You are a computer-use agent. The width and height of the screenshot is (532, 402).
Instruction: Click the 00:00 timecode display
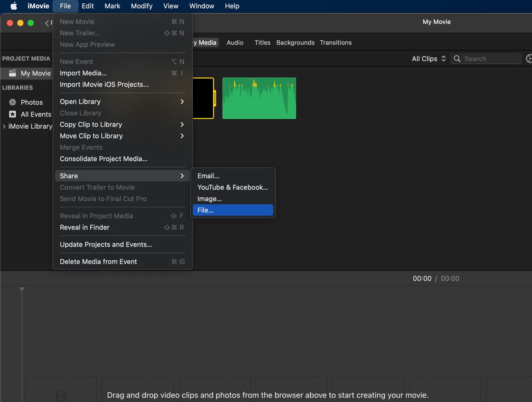tap(422, 279)
